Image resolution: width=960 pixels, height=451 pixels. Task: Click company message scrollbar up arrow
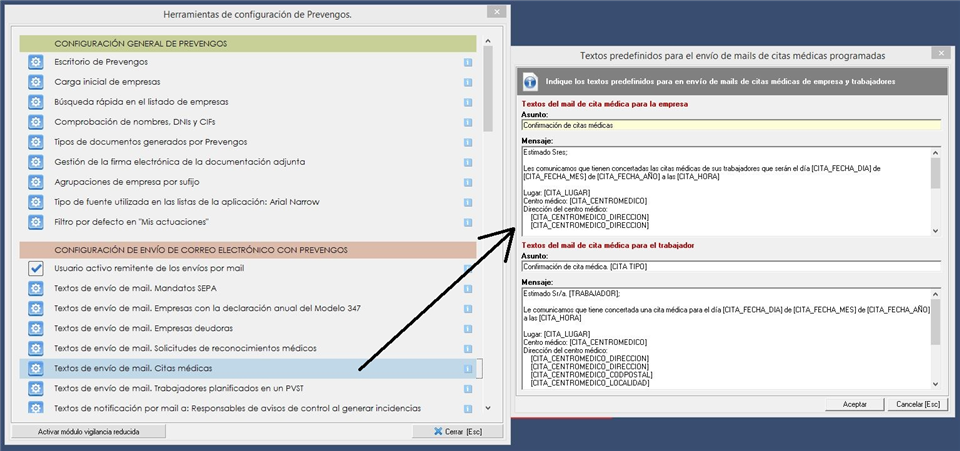point(936,152)
